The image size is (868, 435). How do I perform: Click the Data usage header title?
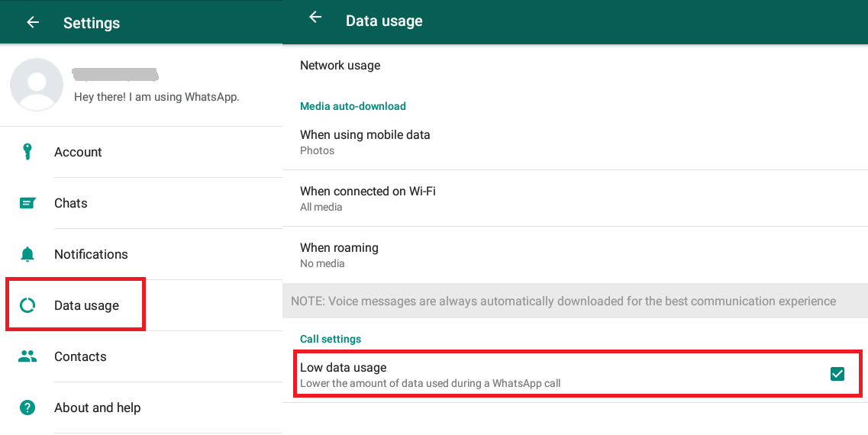[x=384, y=21]
